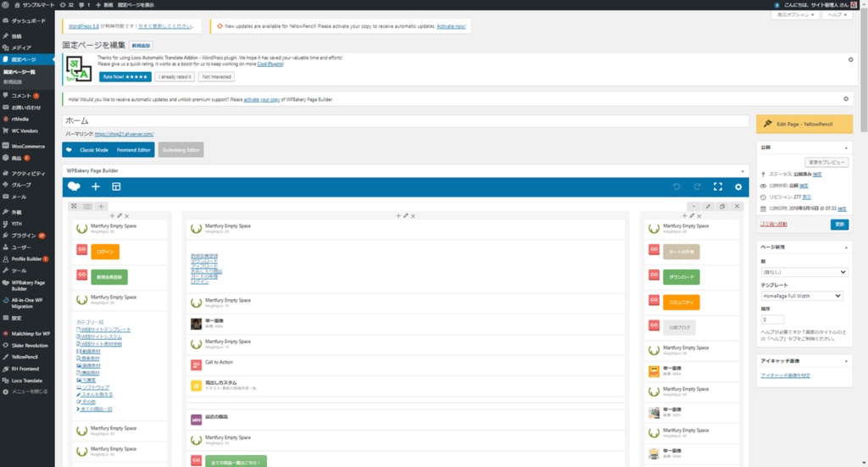Enter WPBakery fullscreen mode

(x=717, y=187)
